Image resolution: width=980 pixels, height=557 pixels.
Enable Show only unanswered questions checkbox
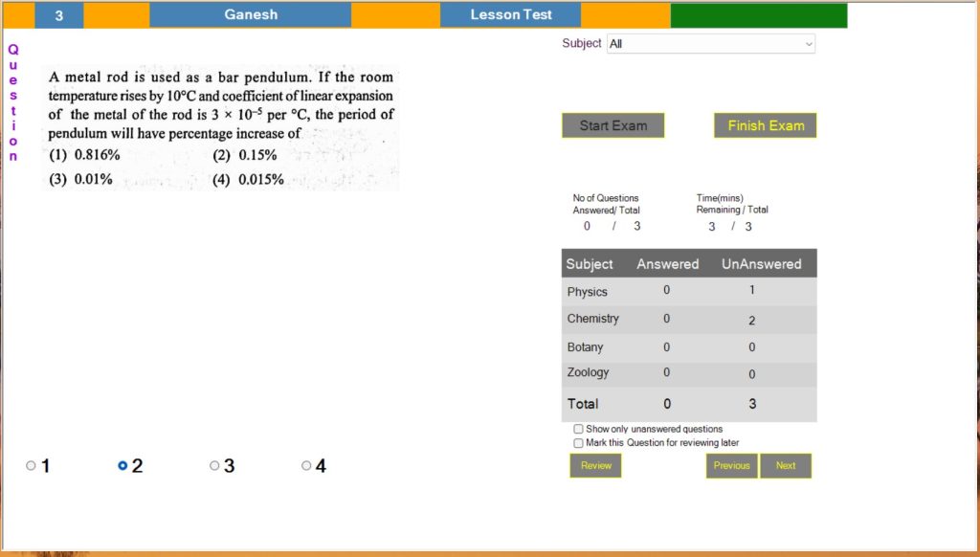pyautogui.click(x=578, y=430)
